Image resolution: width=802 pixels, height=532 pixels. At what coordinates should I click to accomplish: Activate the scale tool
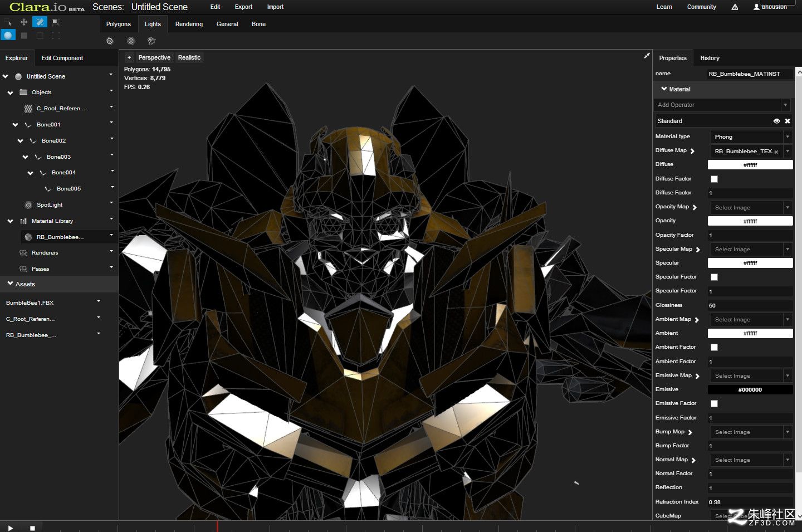click(x=55, y=22)
